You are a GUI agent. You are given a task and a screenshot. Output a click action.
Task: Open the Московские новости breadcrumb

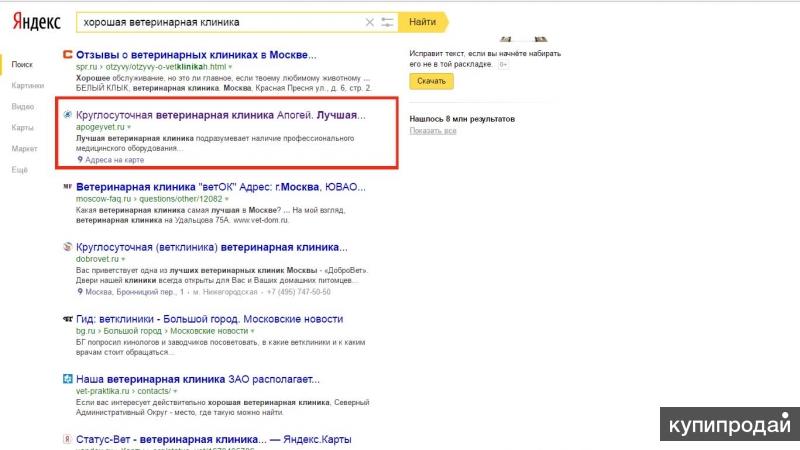(x=209, y=331)
